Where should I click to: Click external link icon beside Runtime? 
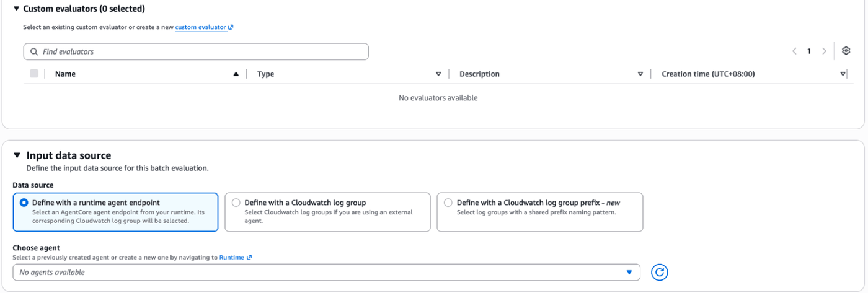[249, 257]
